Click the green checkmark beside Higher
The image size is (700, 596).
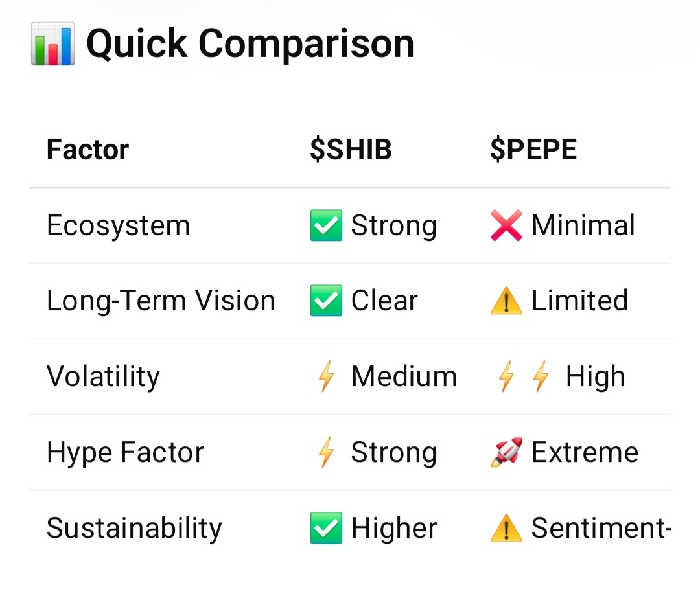(x=326, y=529)
